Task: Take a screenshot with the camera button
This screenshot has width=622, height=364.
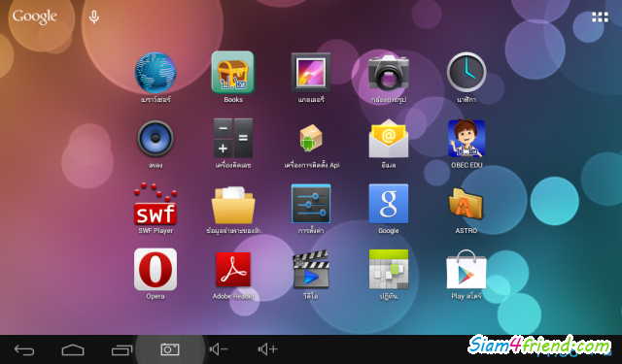Action: [170, 349]
